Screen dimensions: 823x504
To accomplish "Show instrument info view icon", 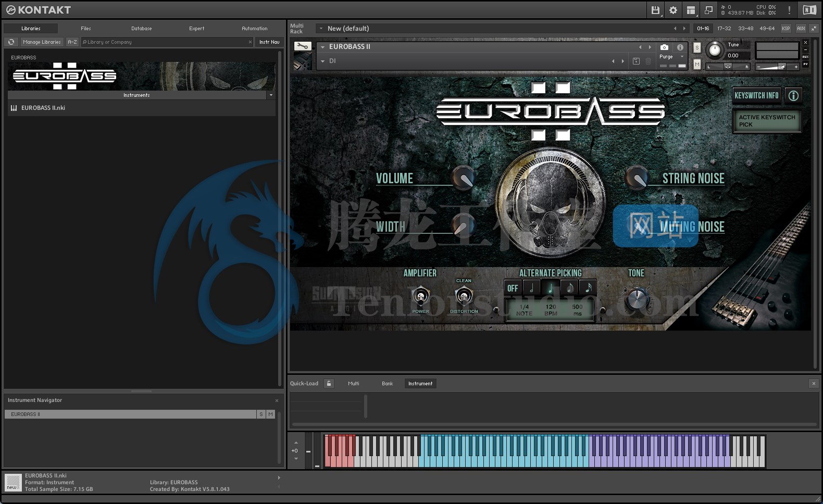I will pyautogui.click(x=680, y=47).
